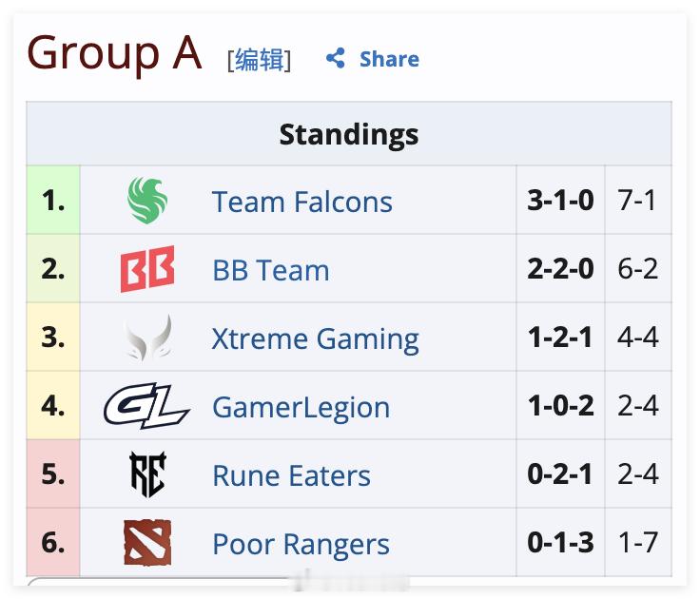The width and height of the screenshot is (700, 599).
Task: Open the Team Falcons page link
Action: click(302, 202)
